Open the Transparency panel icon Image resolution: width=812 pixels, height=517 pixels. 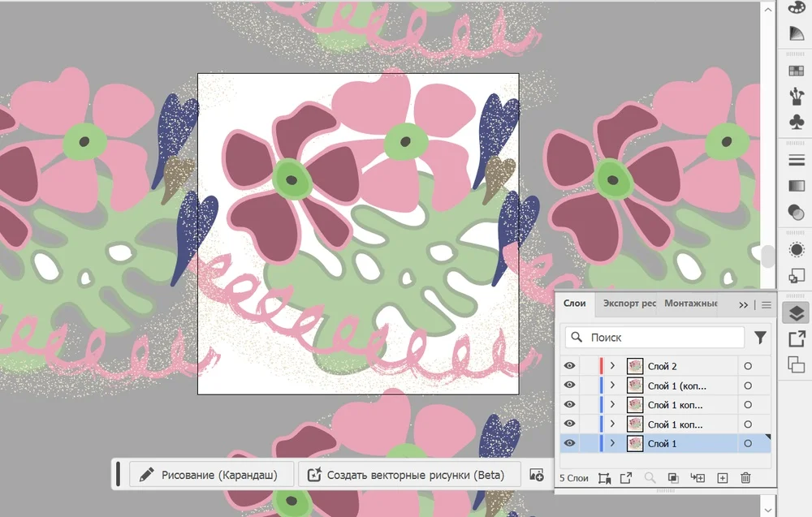[796, 212]
